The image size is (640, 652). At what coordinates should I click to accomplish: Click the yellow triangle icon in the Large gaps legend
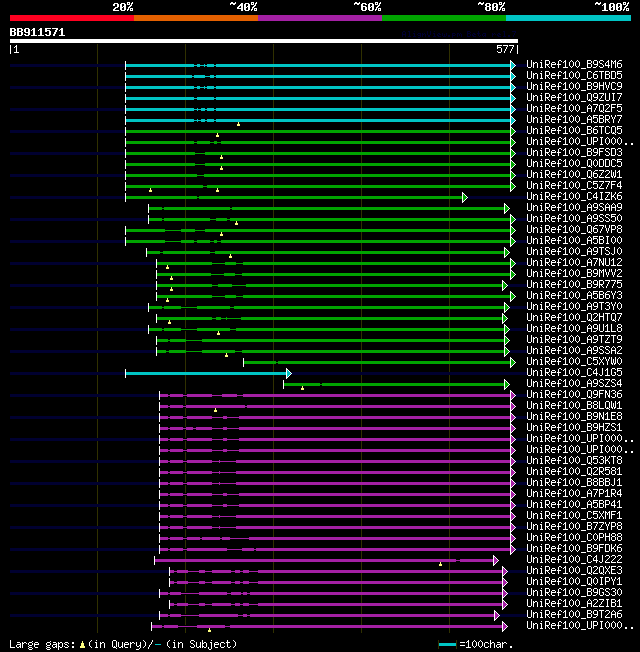pyautogui.click(x=82, y=645)
